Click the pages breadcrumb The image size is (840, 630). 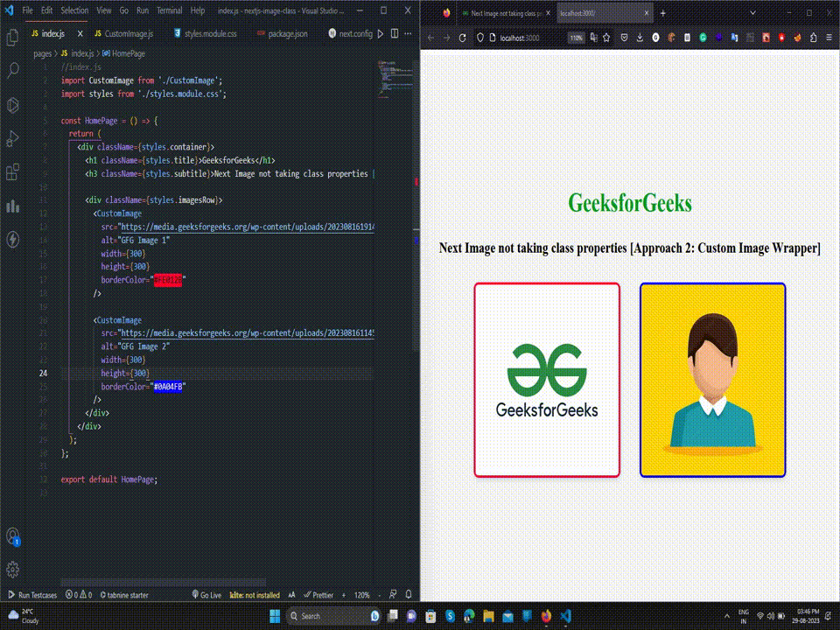42,53
